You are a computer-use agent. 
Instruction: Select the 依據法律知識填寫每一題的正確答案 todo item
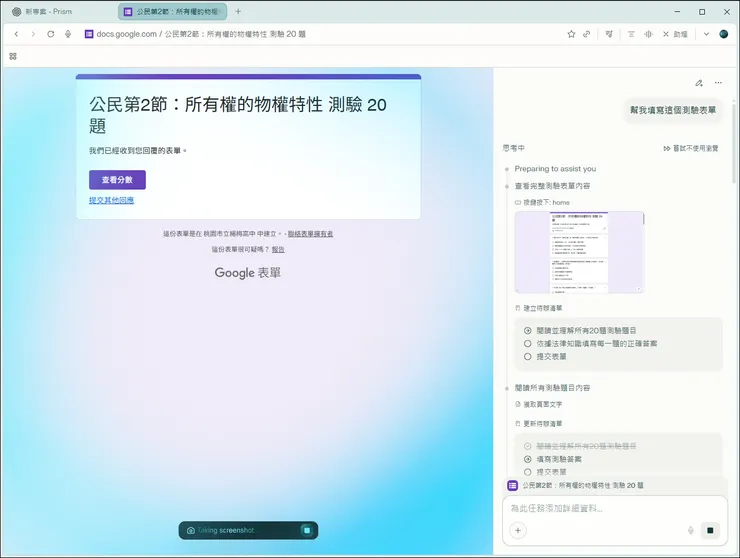pos(590,344)
